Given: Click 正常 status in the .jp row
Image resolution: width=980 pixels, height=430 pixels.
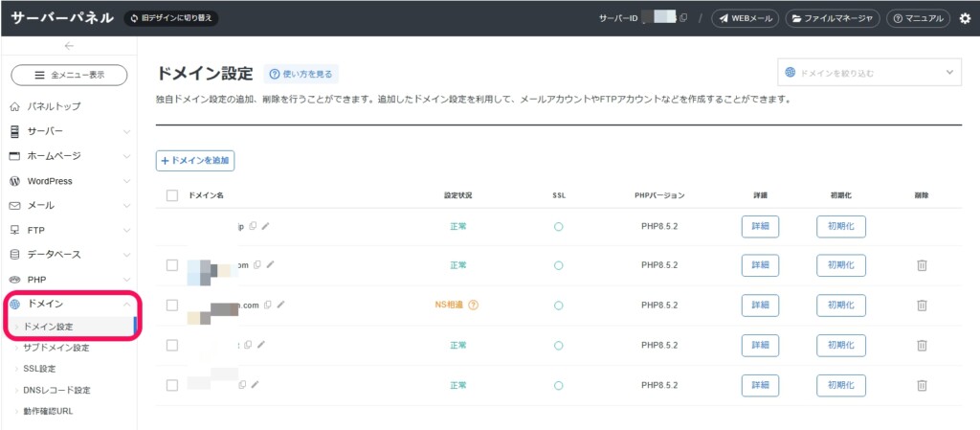Looking at the screenshot, I should pyautogui.click(x=458, y=226).
